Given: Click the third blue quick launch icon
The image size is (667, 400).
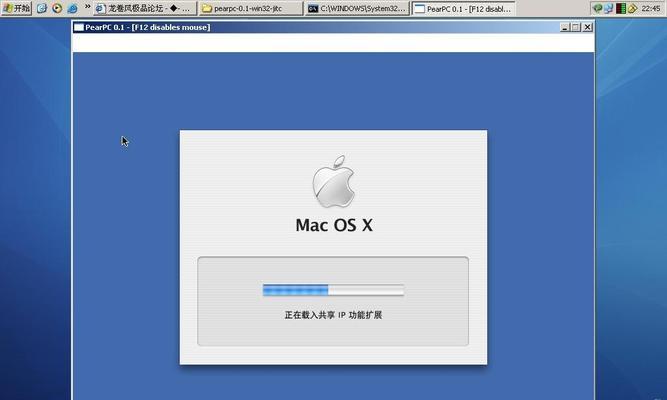Looking at the screenshot, I should [x=72, y=8].
